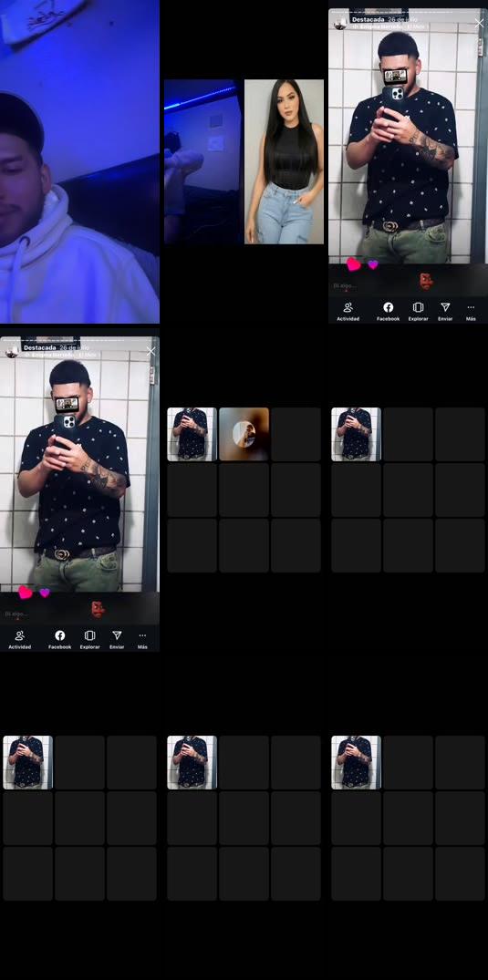Open the photo of woman in black top
The height and width of the screenshot is (980, 488).
pyautogui.click(x=284, y=161)
